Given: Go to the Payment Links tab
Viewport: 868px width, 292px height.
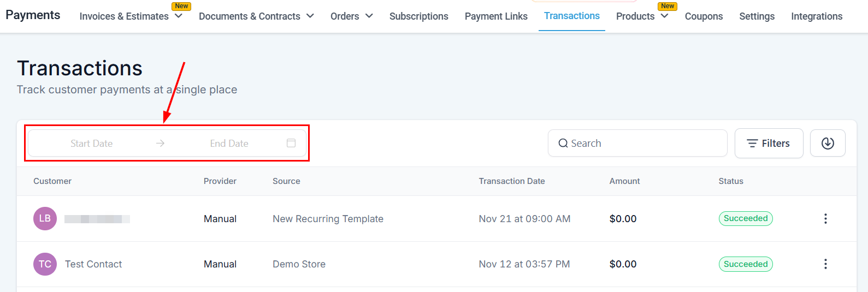Looking at the screenshot, I should coord(496,16).
